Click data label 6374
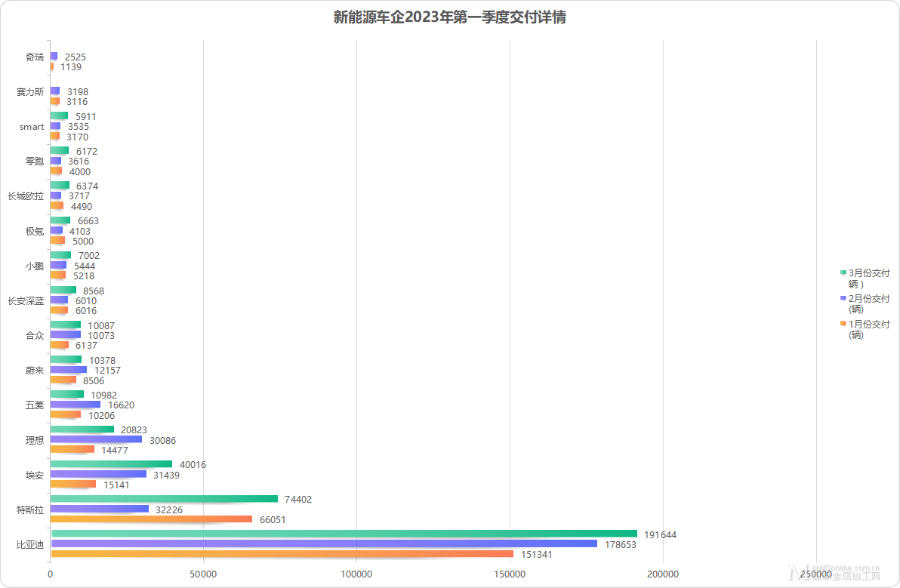Screen dimensions: 900x588 click(x=88, y=186)
